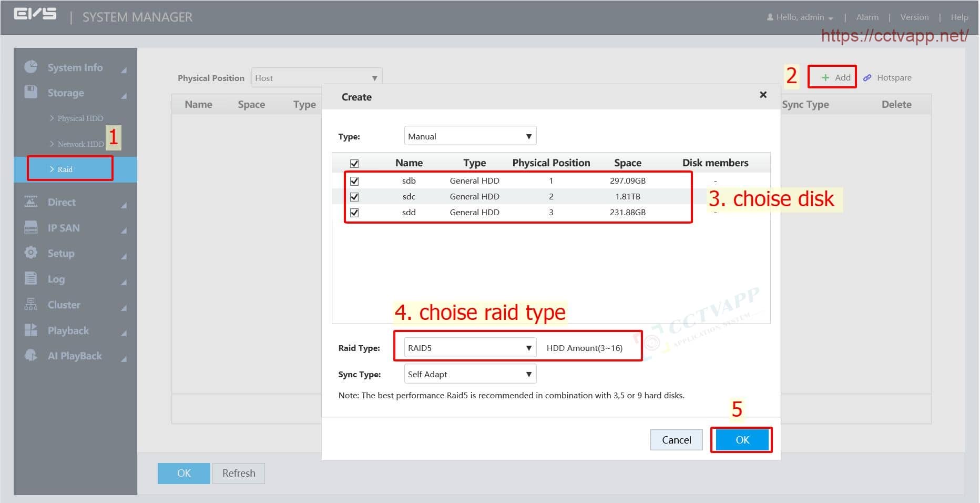Click the Log document icon
980x503 pixels.
tap(31, 278)
